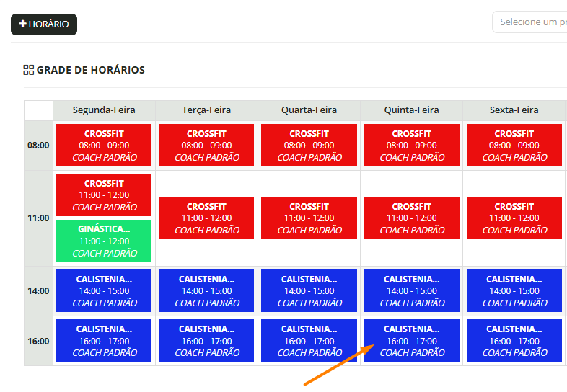Open Thursday 11:00 Crossfit class
The image size is (567, 392).
click(411, 218)
